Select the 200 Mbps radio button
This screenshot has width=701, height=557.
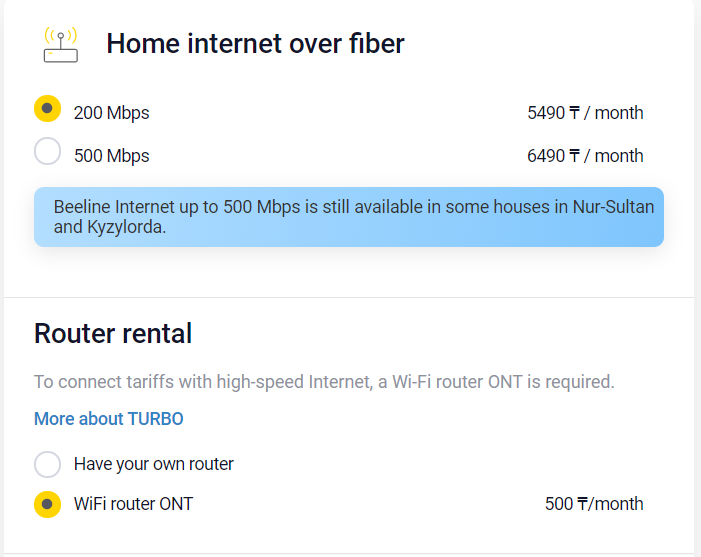(47, 109)
